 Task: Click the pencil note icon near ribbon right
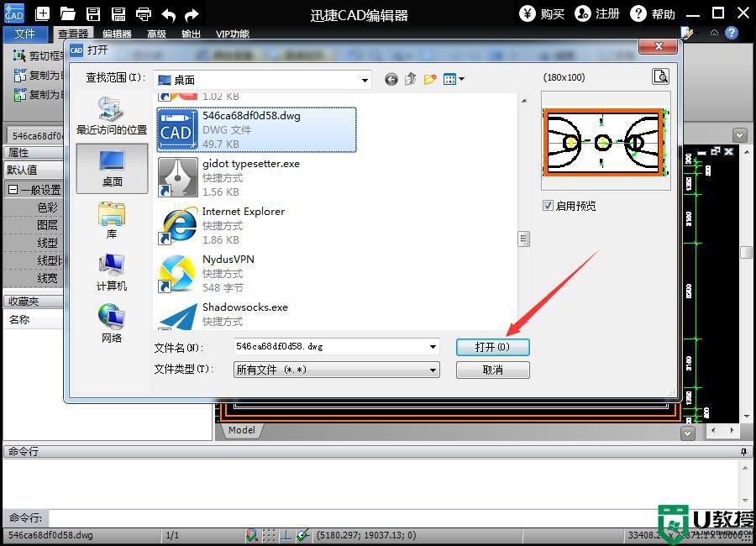(x=686, y=33)
